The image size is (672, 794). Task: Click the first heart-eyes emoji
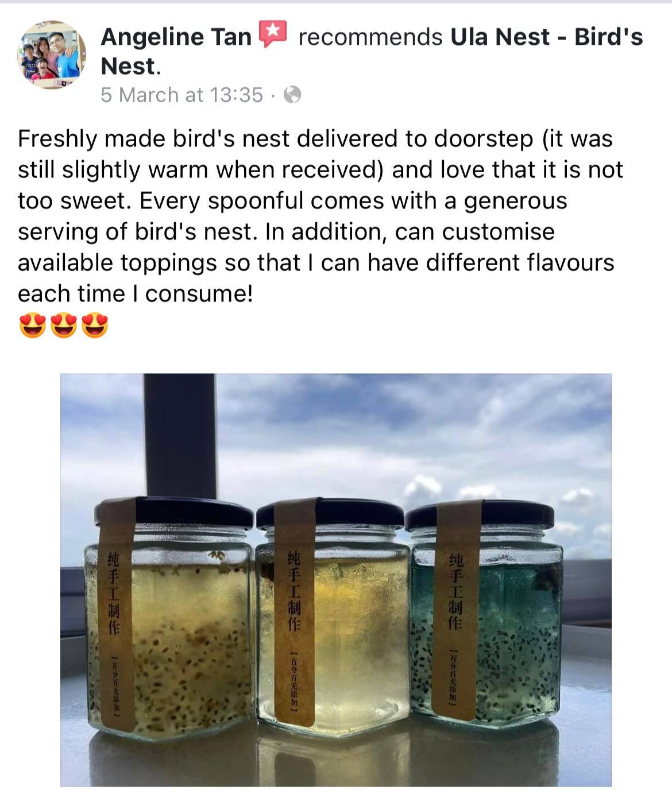click(32, 326)
